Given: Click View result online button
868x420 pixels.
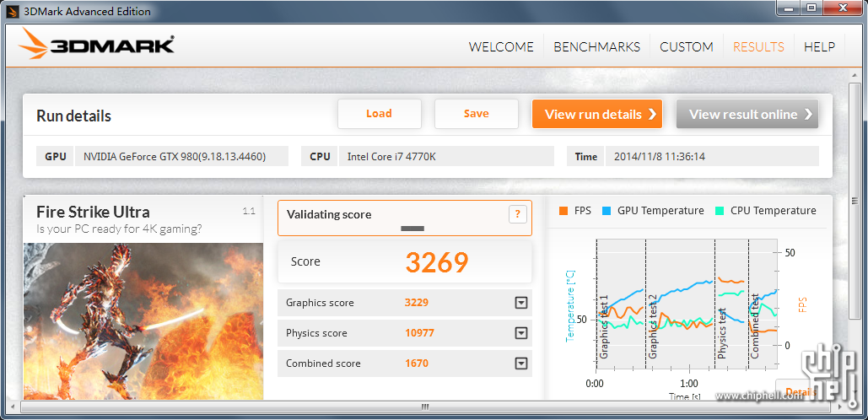Looking at the screenshot, I should [x=747, y=114].
